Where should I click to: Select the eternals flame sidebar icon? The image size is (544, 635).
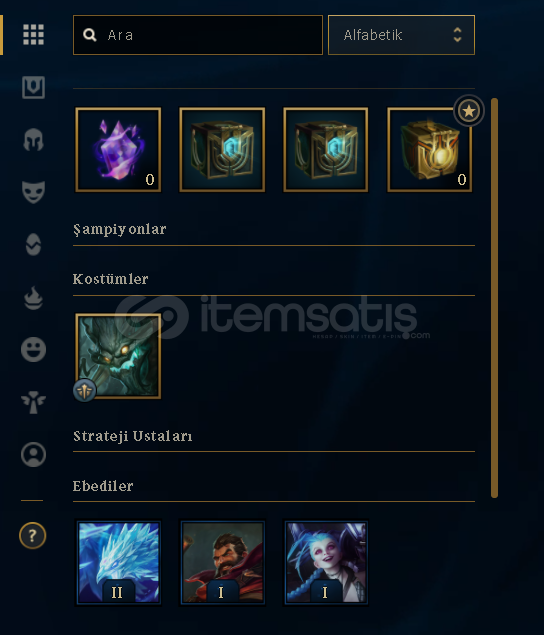point(33,298)
